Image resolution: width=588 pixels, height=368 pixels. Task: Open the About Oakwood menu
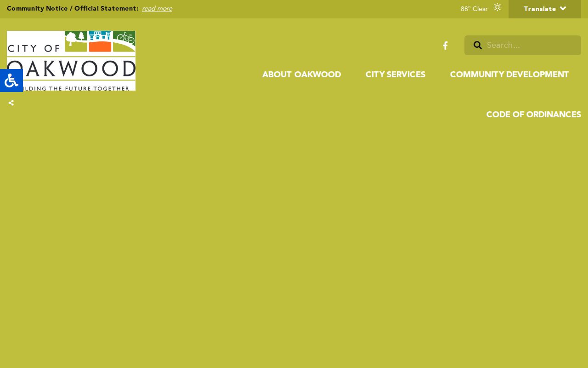tap(301, 75)
